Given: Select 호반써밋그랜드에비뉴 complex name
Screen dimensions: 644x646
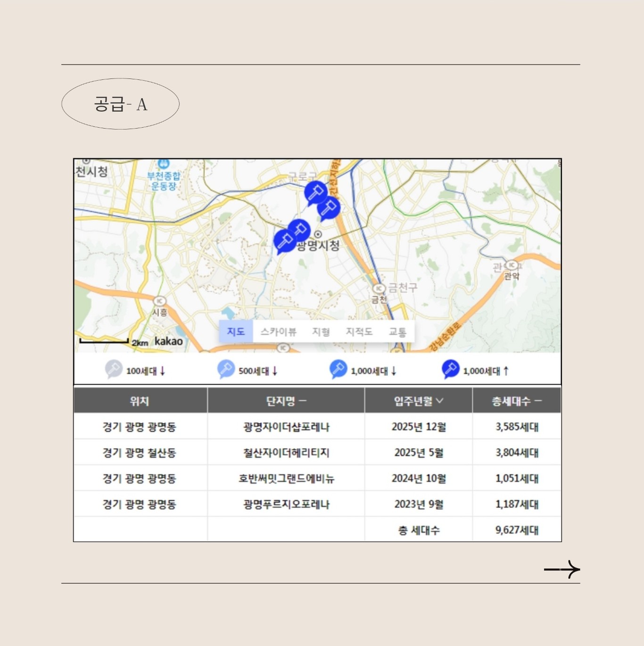Looking at the screenshot, I should 286,478.
